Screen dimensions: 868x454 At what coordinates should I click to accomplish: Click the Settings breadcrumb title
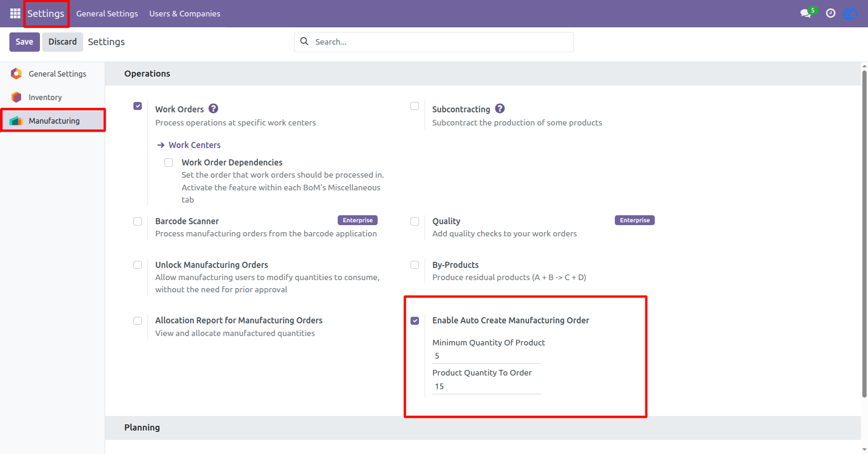[106, 42]
